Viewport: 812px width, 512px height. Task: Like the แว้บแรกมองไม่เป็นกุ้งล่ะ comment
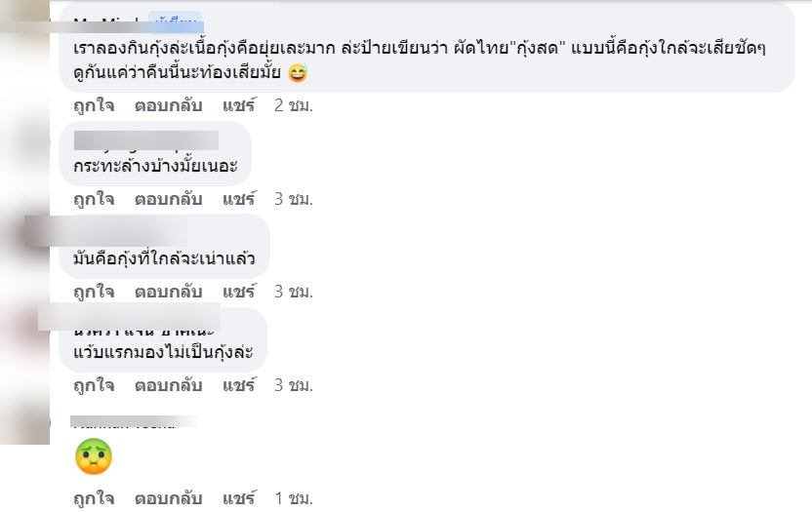(x=94, y=385)
